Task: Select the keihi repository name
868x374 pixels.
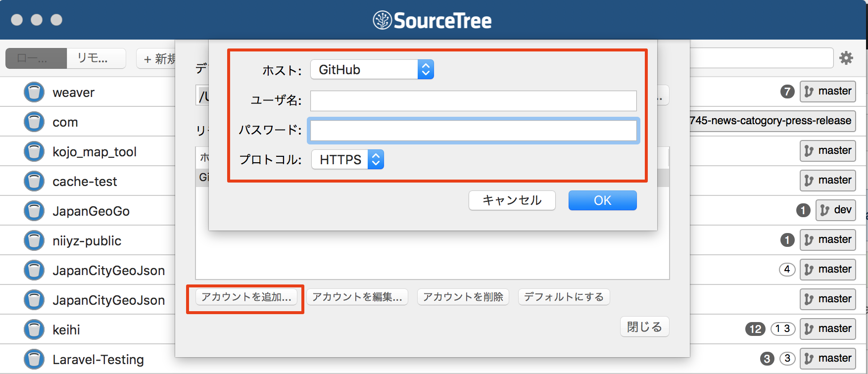Action: click(x=66, y=330)
